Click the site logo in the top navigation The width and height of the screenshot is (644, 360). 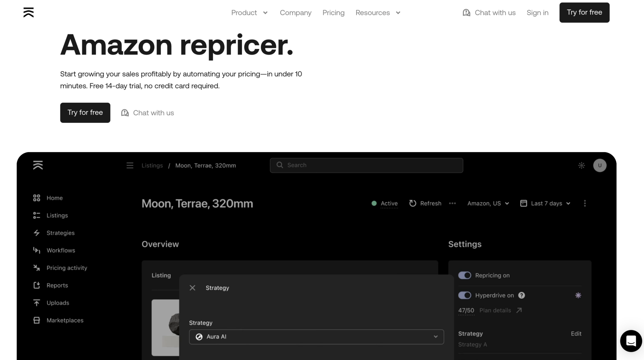click(29, 13)
